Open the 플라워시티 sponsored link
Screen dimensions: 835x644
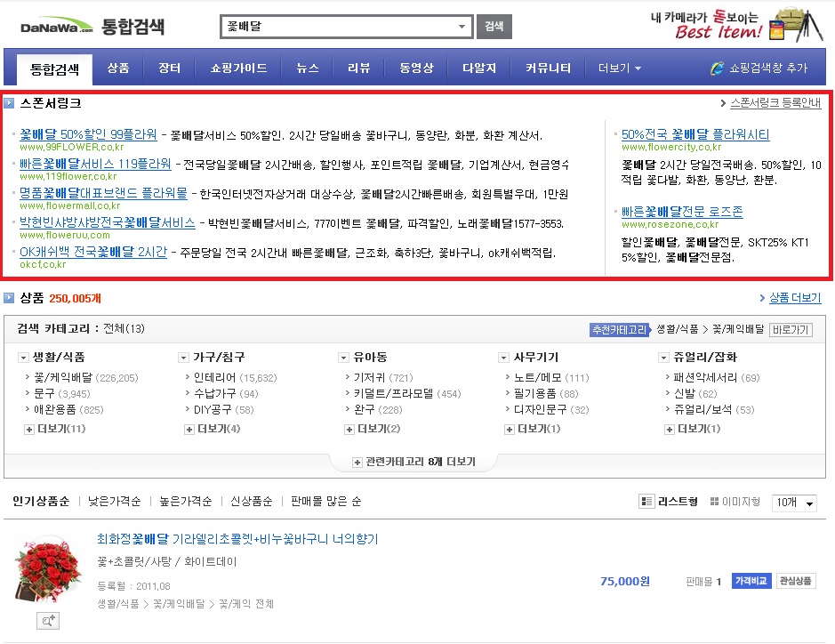(x=695, y=134)
